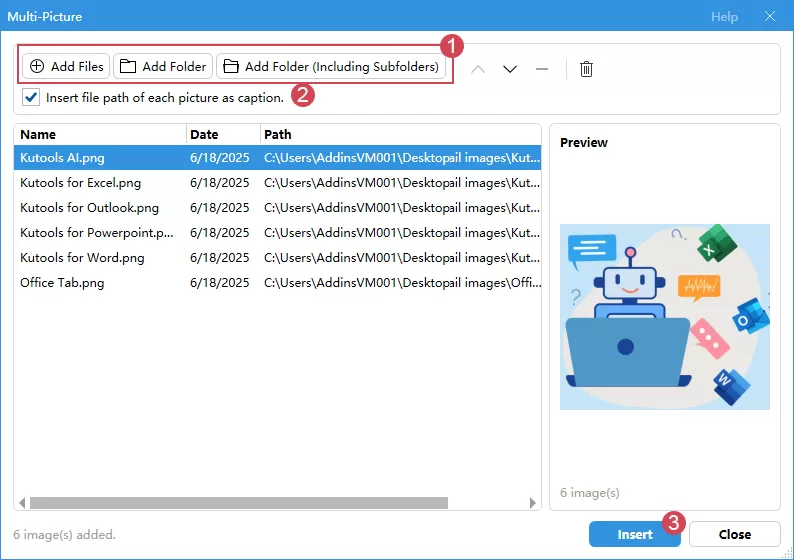This screenshot has height=560, width=794.
Task: Sort list by Name column header
Action: 100,135
